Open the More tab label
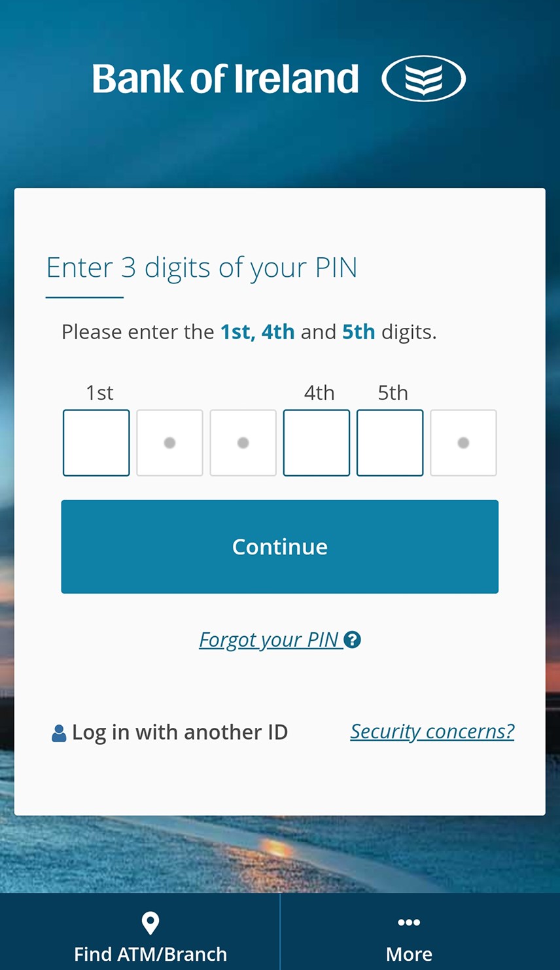This screenshot has width=560, height=970. click(409, 954)
